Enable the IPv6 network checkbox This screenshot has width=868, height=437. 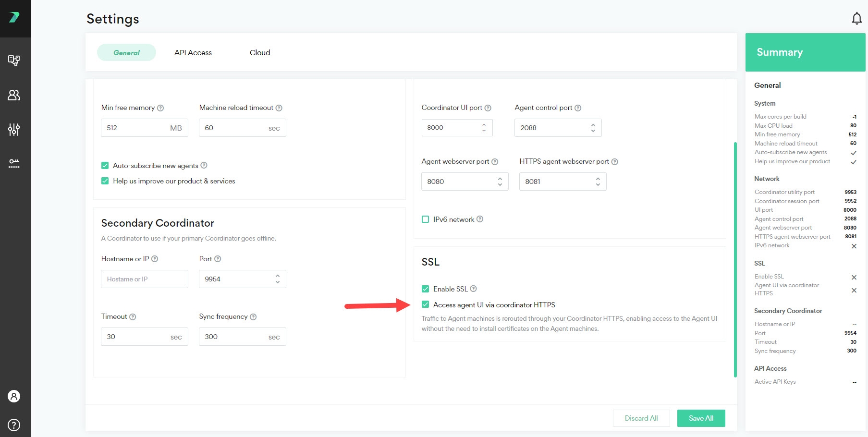coord(425,219)
